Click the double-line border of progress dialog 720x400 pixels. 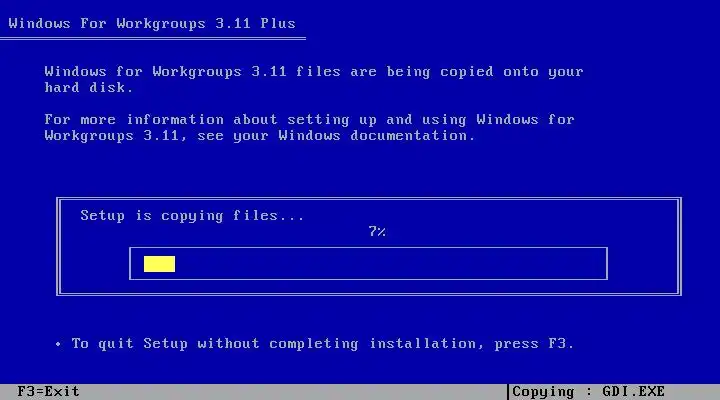[x=369, y=199]
